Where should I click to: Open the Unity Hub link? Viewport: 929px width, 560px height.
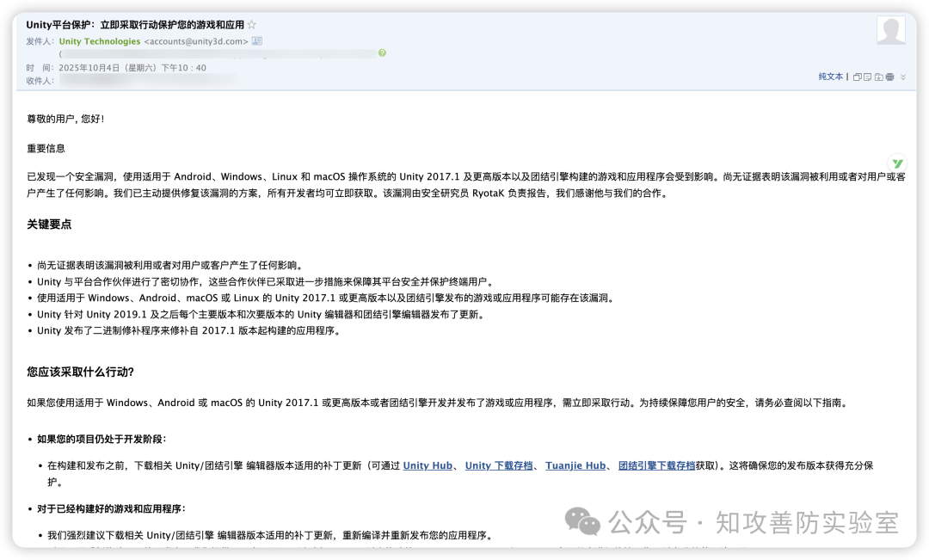(428, 465)
